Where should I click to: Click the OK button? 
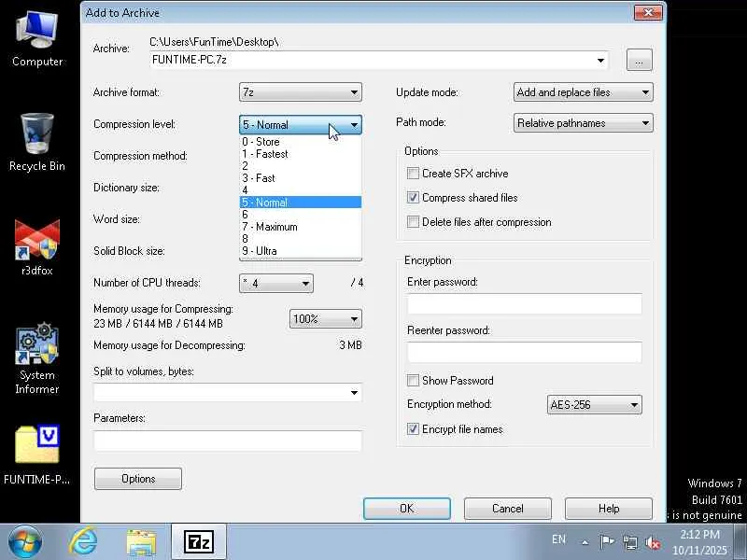[407, 509]
